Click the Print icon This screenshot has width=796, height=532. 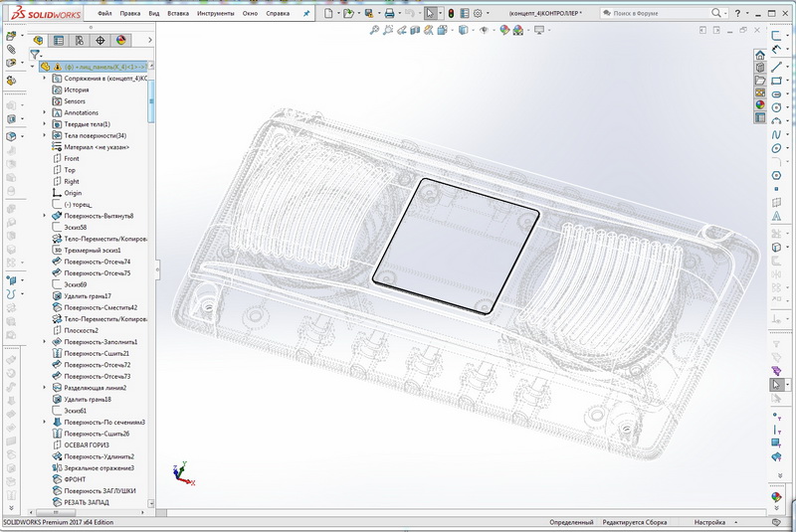(x=389, y=13)
